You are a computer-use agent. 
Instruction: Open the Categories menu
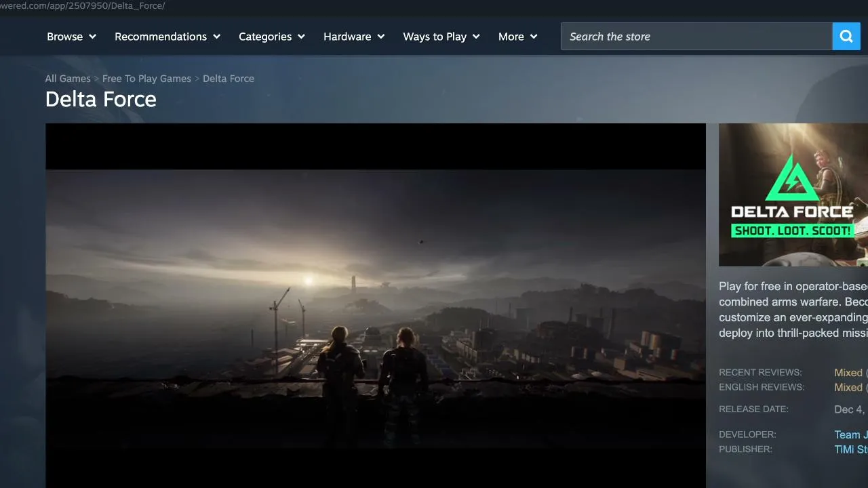[272, 37]
